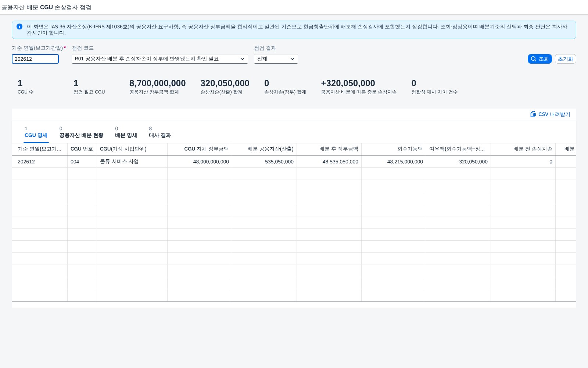Viewport: 588px width, 368px height.
Task: Click the 조회 search button
Action: pos(540,59)
